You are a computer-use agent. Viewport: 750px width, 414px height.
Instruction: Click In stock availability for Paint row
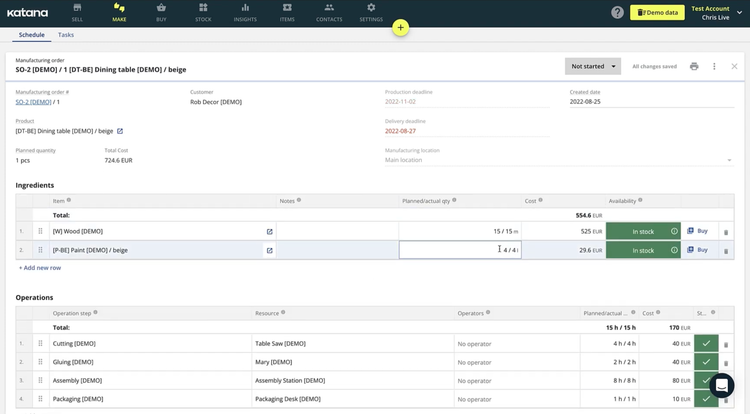tap(642, 250)
